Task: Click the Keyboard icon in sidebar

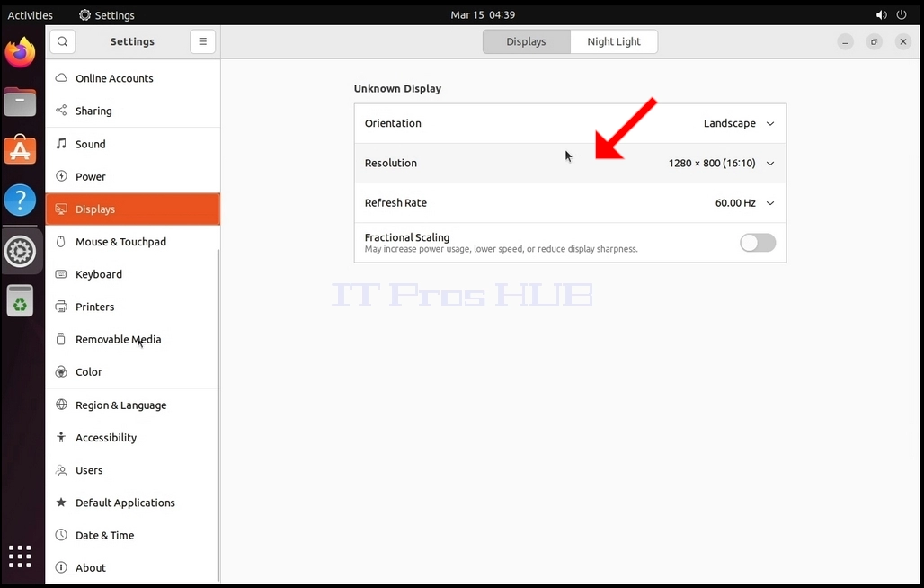Action: [x=61, y=274]
